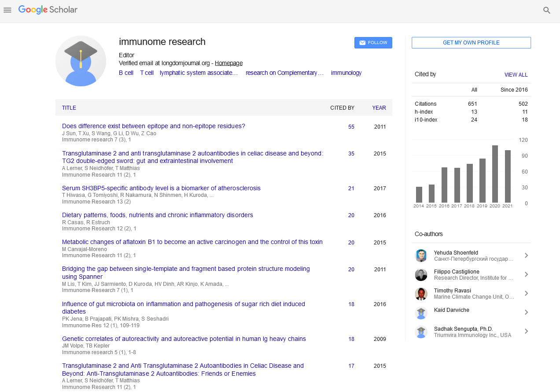
Task: Open VIEW ALL citations link
Action: (516, 75)
